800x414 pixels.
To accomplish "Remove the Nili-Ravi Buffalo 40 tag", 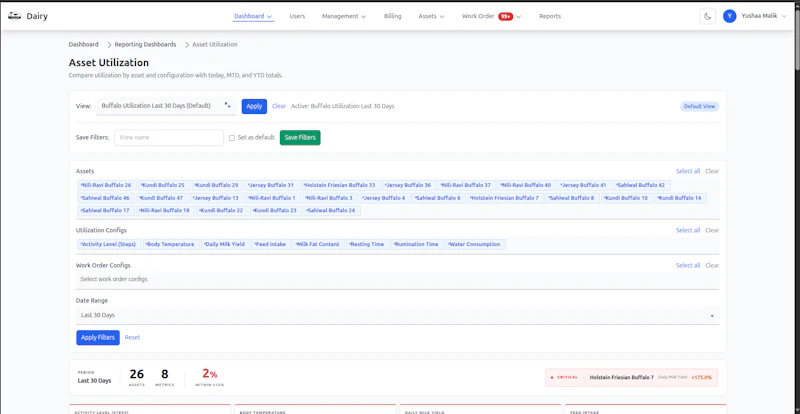I will (x=502, y=185).
